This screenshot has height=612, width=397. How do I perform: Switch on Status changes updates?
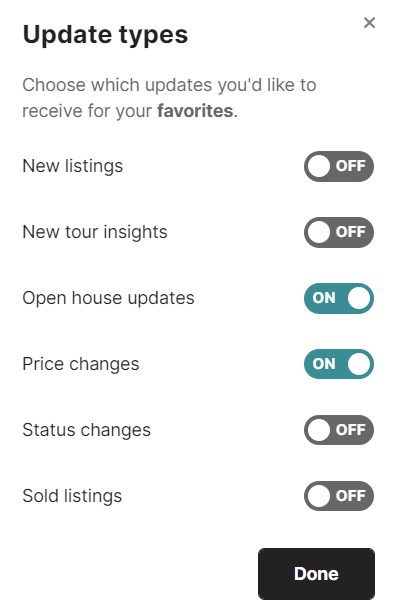(x=338, y=430)
